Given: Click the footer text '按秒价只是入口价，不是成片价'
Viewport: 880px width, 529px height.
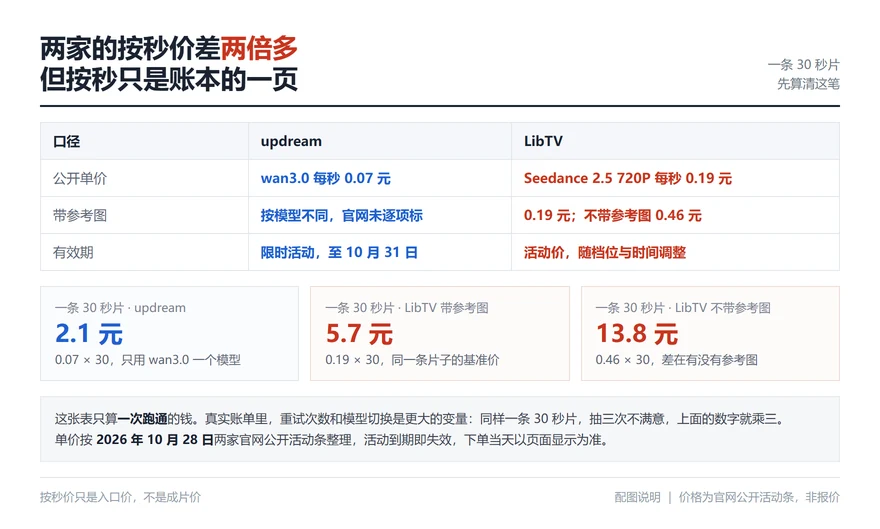Looking at the screenshot, I should click(120, 497).
